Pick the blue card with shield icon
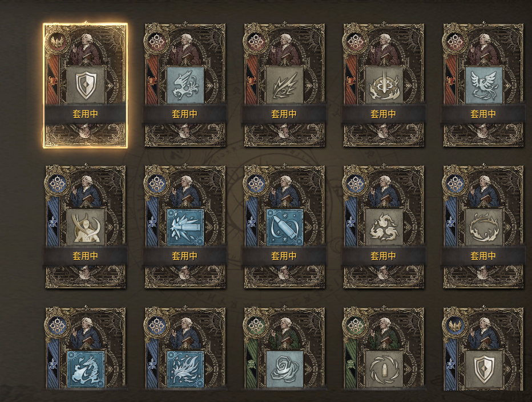 [483, 348]
